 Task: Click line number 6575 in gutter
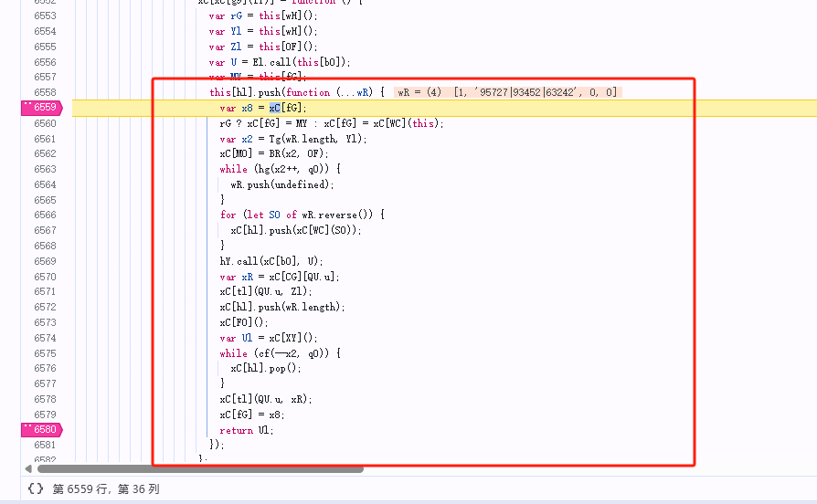pos(45,353)
